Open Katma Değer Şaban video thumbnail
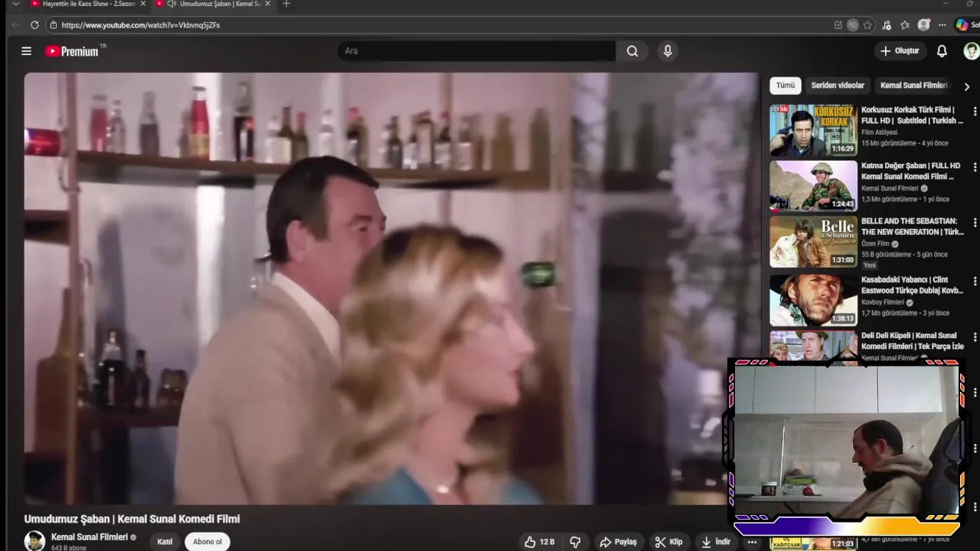980x551 pixels. [813, 185]
